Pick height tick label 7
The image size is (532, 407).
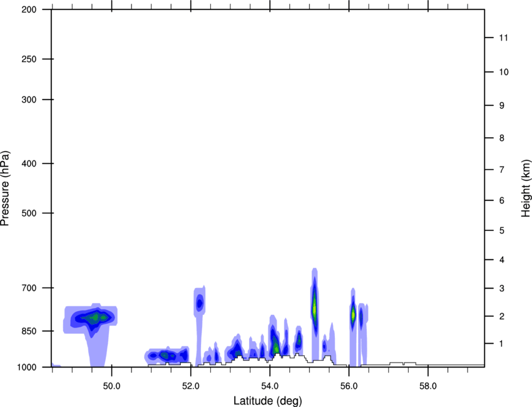502,170
